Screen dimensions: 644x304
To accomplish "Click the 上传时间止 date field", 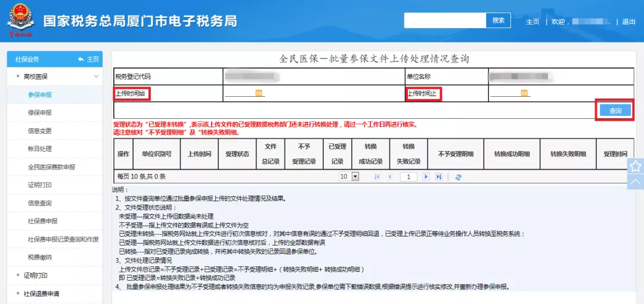I will pos(505,93).
